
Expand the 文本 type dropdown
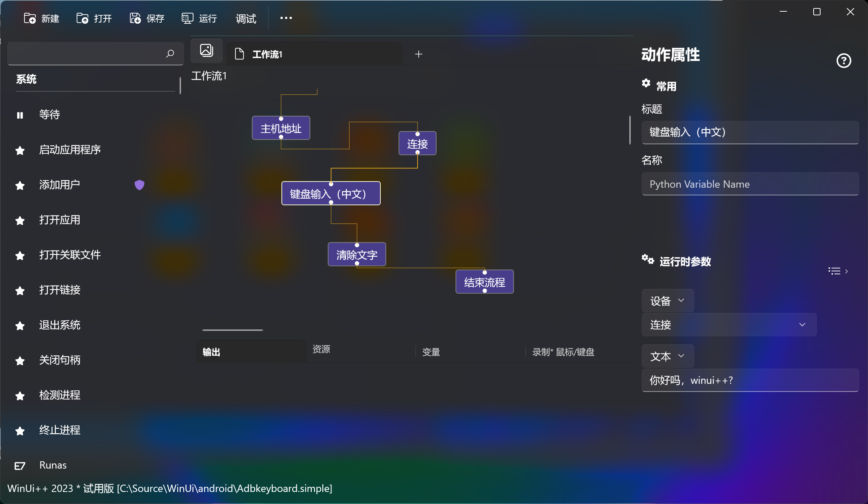click(667, 356)
